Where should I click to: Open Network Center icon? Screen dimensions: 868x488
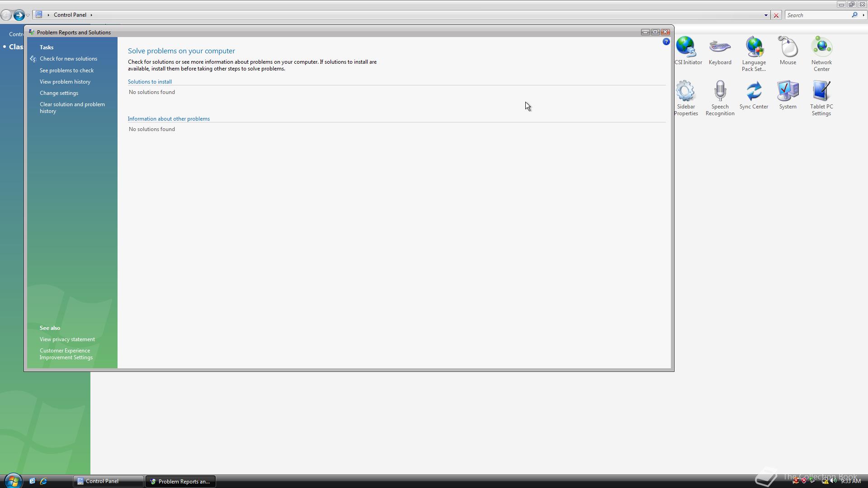click(821, 54)
